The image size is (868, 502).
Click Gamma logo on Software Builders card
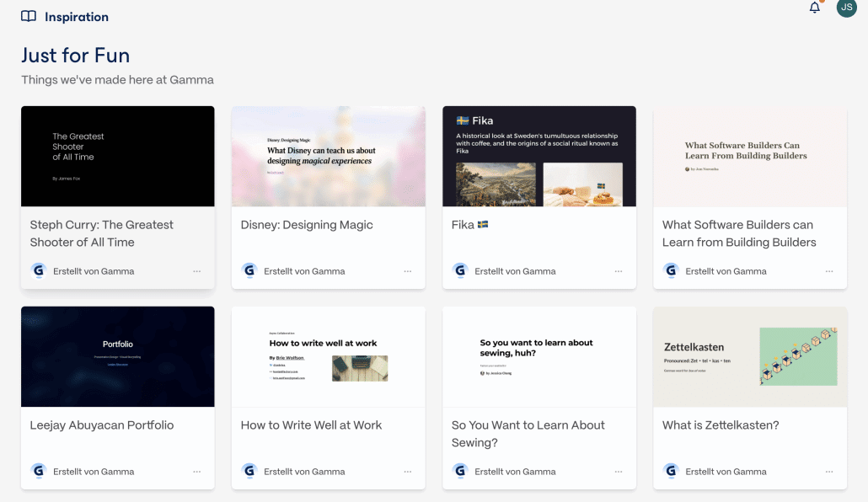(x=671, y=270)
